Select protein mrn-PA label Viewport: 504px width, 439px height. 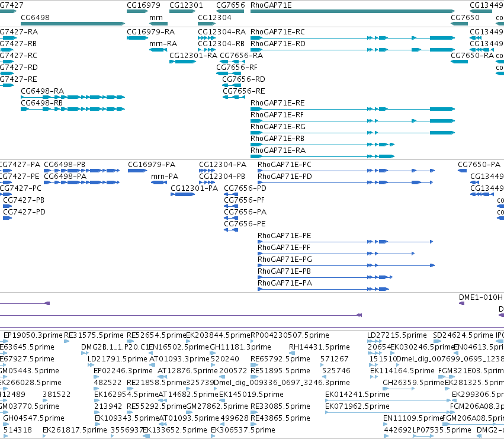165,177
